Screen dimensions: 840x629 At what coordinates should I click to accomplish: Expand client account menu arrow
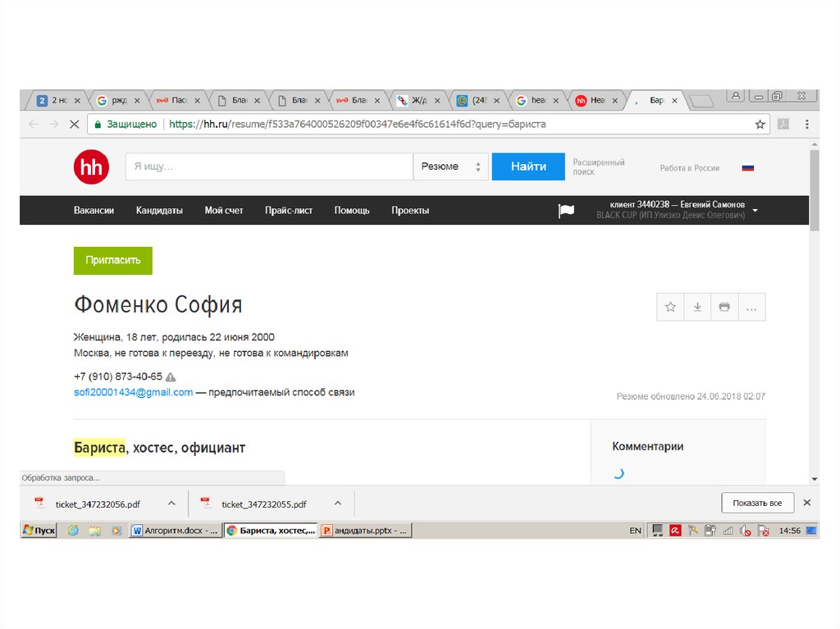point(755,210)
